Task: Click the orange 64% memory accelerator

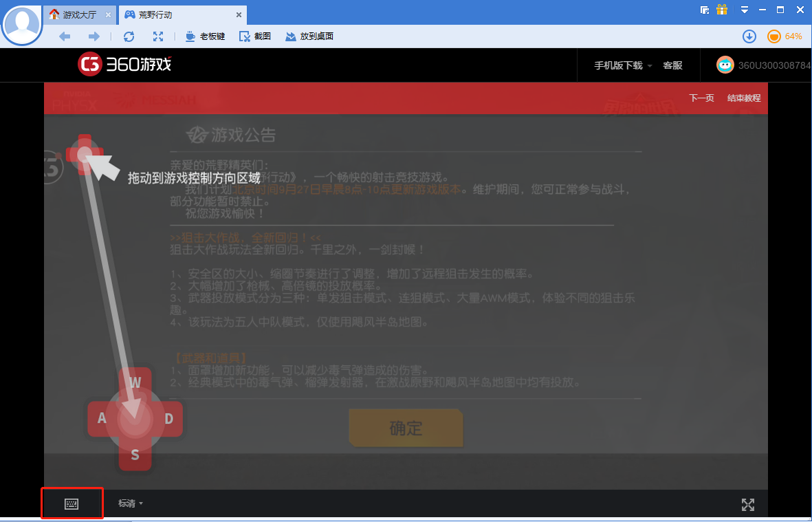Action: point(784,36)
